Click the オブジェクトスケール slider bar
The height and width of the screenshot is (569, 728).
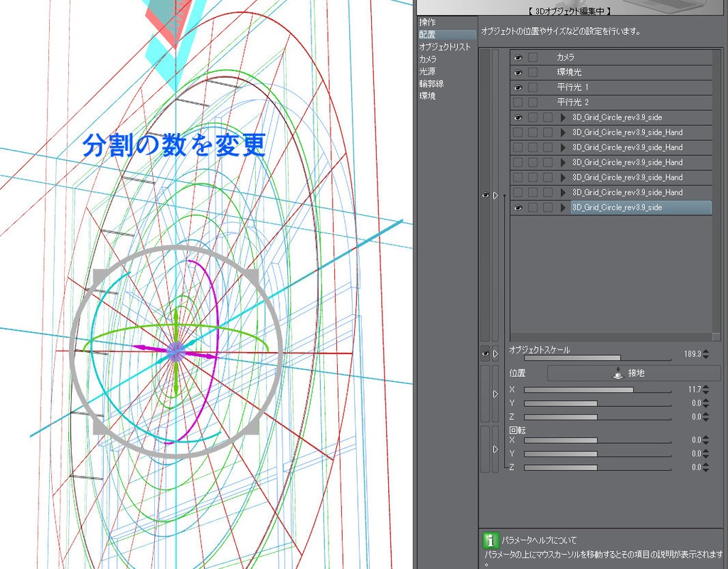(x=596, y=358)
